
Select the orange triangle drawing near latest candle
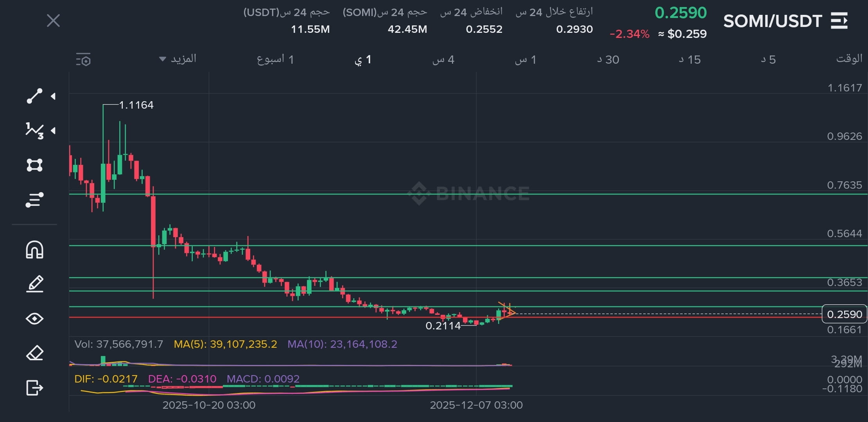(507, 311)
